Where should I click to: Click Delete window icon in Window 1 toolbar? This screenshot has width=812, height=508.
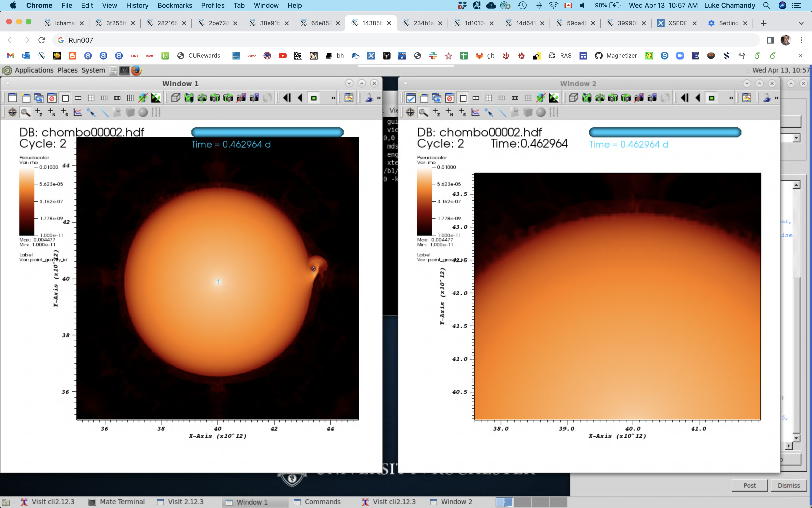coord(52,98)
